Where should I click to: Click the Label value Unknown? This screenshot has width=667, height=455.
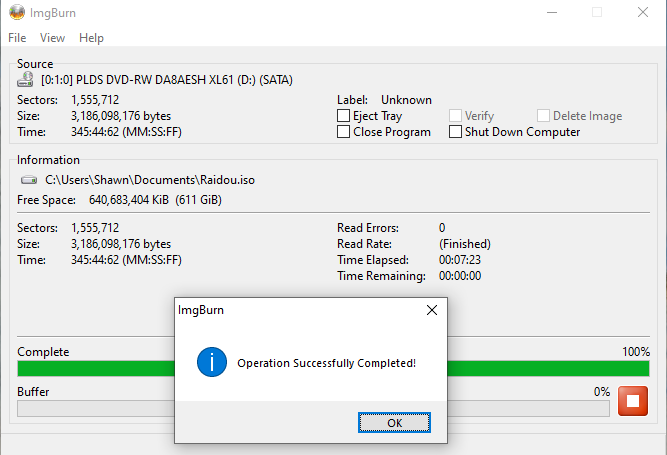(406, 100)
